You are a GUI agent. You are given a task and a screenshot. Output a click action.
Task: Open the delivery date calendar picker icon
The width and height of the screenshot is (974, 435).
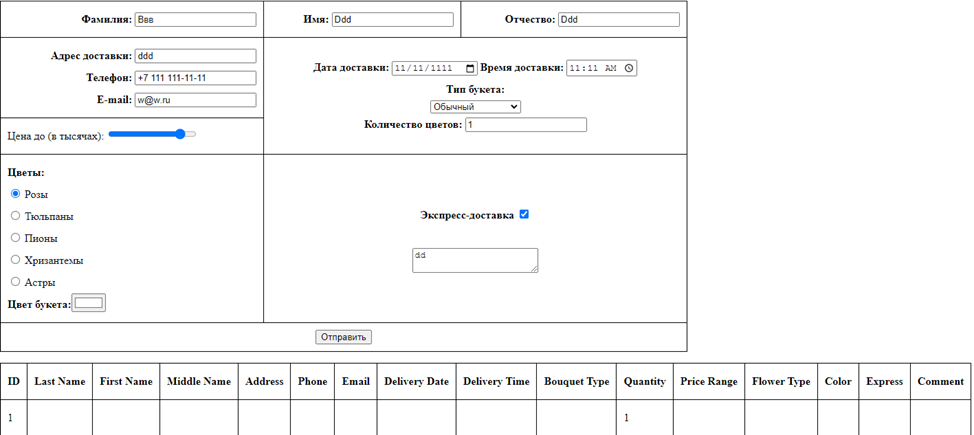click(471, 69)
